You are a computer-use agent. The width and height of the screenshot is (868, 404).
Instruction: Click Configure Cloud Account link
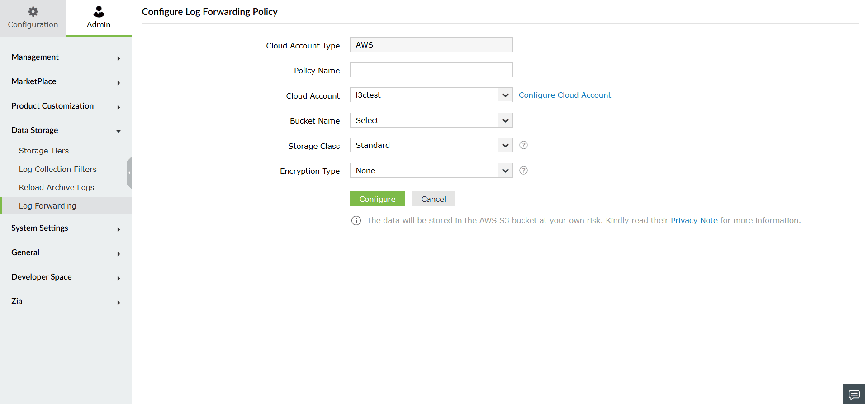(564, 95)
